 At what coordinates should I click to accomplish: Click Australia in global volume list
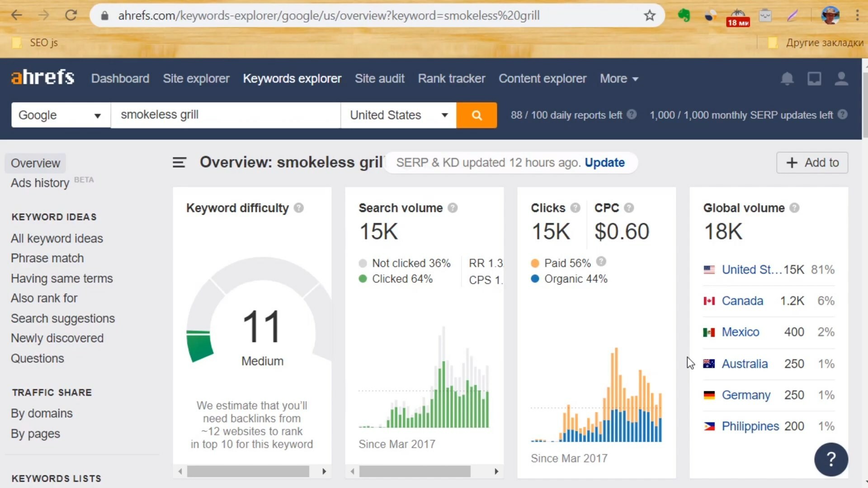click(x=745, y=364)
